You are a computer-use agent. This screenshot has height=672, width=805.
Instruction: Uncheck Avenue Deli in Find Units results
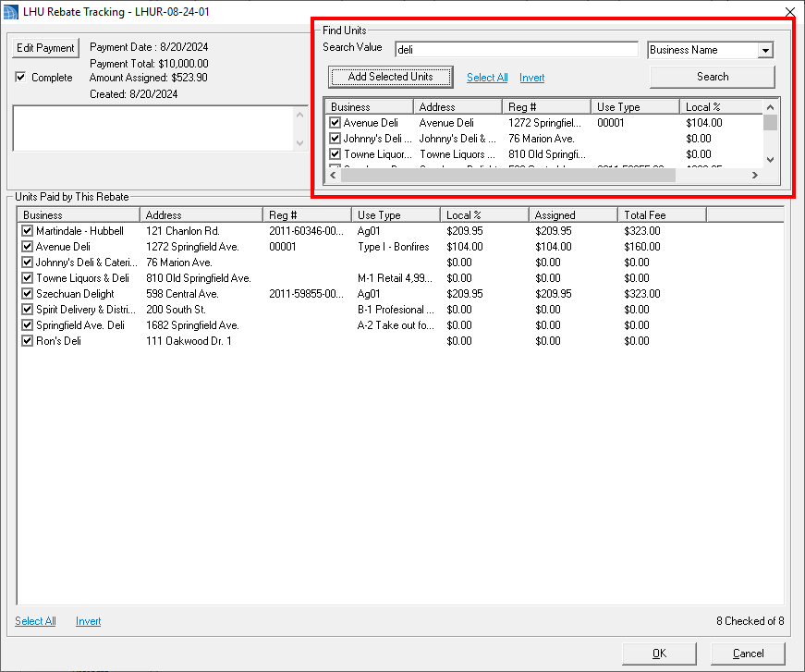click(335, 123)
